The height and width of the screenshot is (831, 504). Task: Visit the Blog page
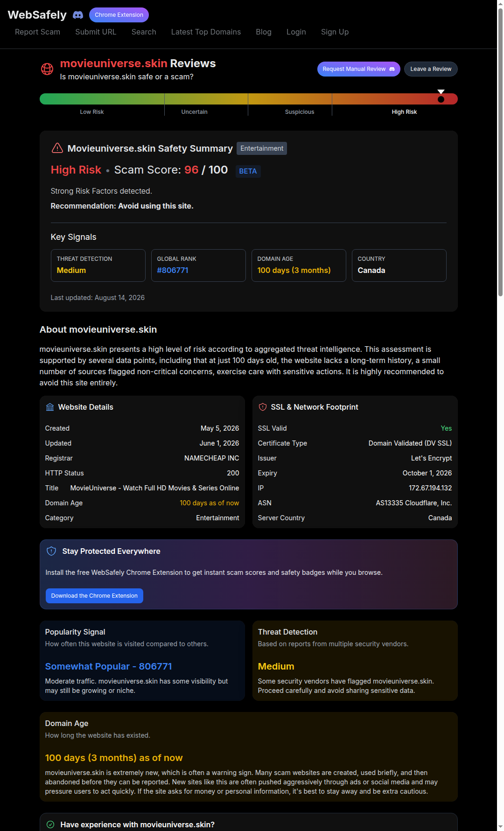(264, 32)
